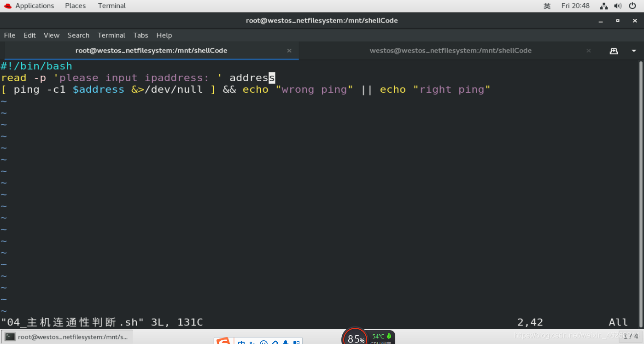The image size is (644, 344).
Task: Click the "wrong ping" string
Action: (x=314, y=89)
